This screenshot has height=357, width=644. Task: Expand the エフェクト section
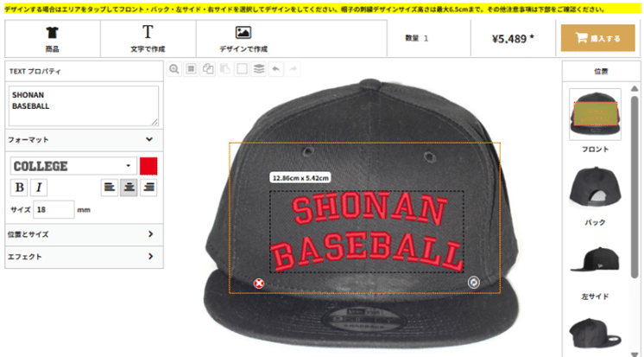coord(84,257)
